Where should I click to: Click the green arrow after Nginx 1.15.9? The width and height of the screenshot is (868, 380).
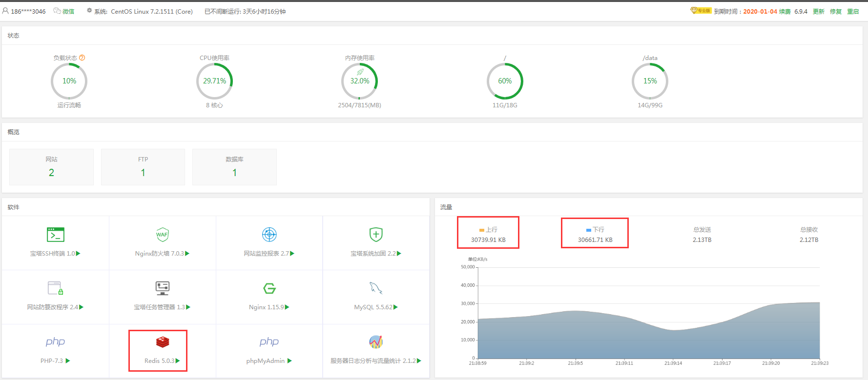point(287,307)
